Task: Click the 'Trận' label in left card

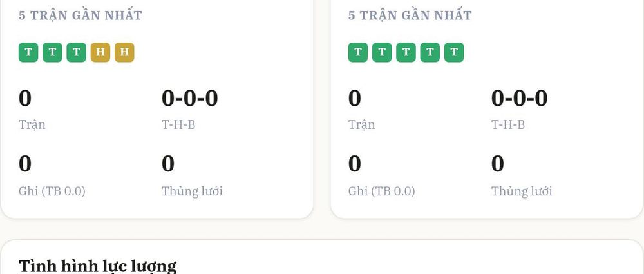Action: click(x=32, y=124)
